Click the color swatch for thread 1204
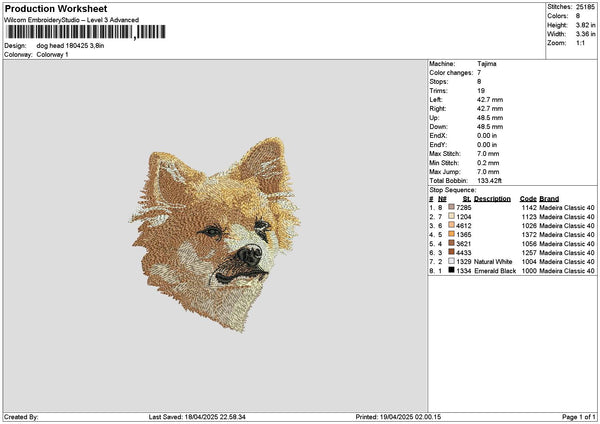600x424 pixels. (452, 216)
